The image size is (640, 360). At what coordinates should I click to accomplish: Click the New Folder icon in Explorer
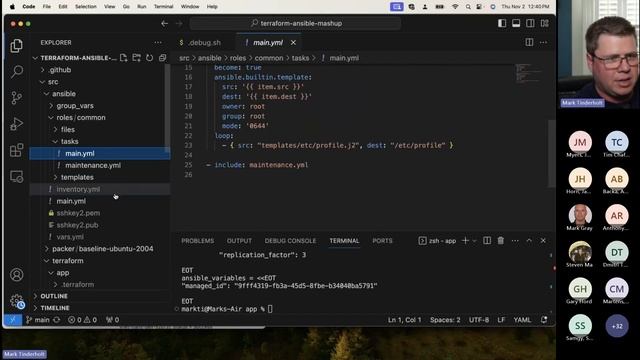click(x=136, y=58)
